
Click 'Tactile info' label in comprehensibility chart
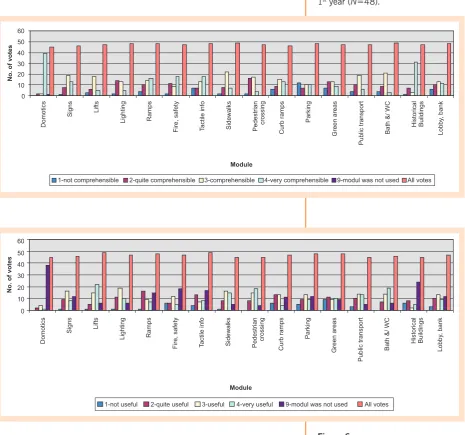tap(202, 116)
